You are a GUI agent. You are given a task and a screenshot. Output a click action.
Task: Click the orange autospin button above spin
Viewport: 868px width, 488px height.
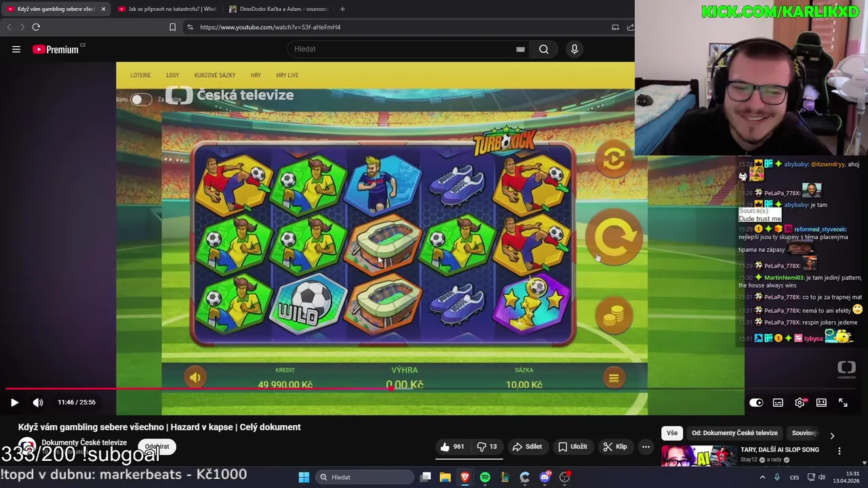[x=614, y=159]
